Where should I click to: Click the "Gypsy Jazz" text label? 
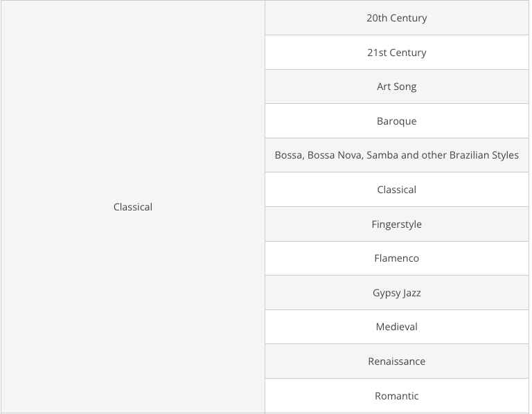coord(396,293)
